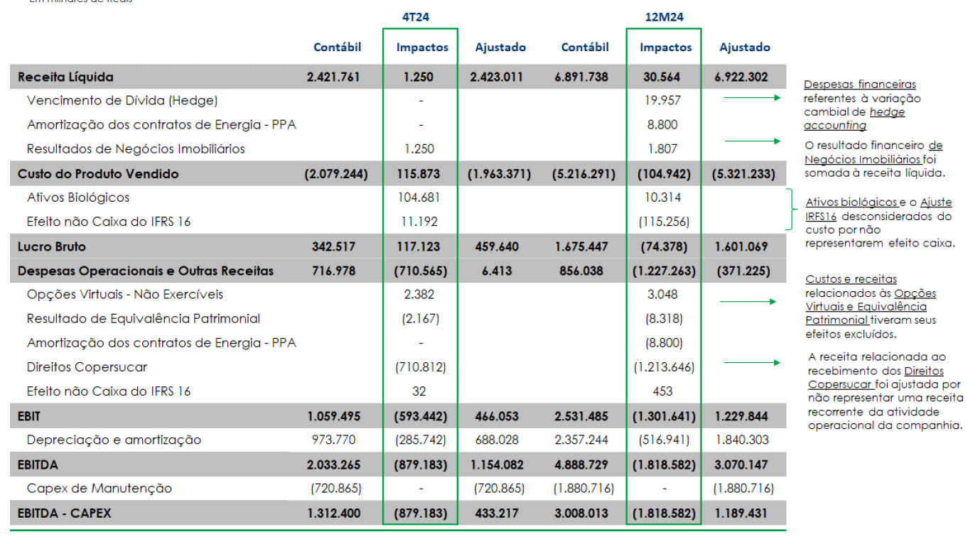The height and width of the screenshot is (544, 980).
Task: Select the value 1.675.447
Action: tap(581, 247)
